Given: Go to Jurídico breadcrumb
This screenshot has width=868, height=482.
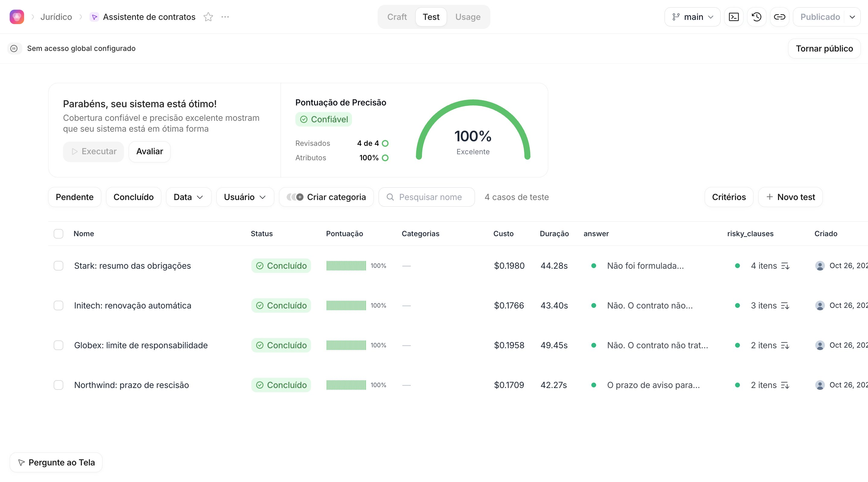Looking at the screenshot, I should coord(56,17).
